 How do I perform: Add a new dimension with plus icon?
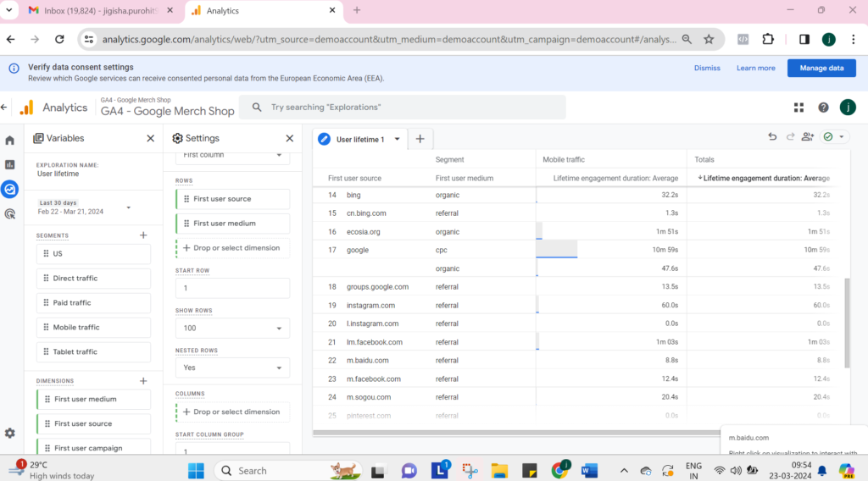[x=143, y=381]
